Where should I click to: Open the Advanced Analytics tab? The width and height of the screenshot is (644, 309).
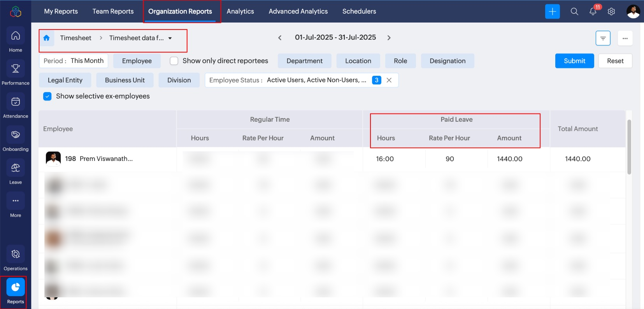pos(298,11)
